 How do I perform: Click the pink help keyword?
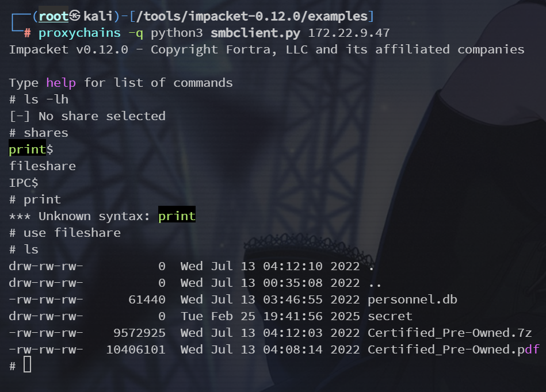(61, 83)
